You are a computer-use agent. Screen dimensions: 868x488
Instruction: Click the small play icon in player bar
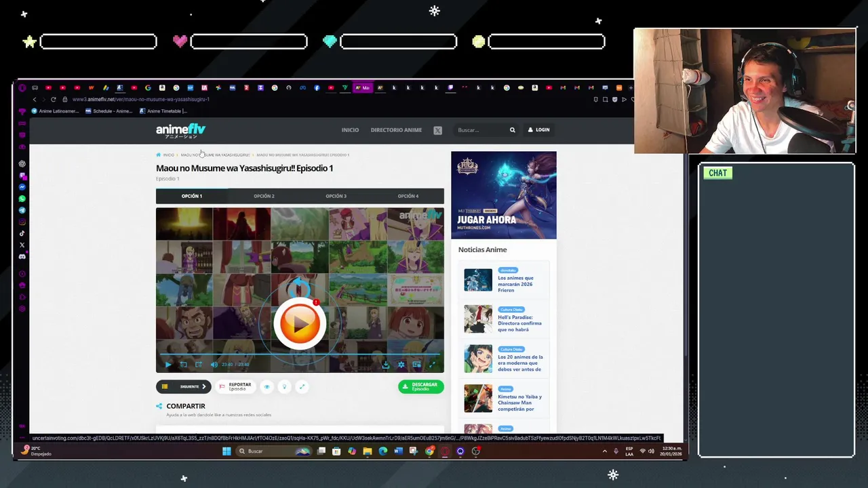coord(168,365)
